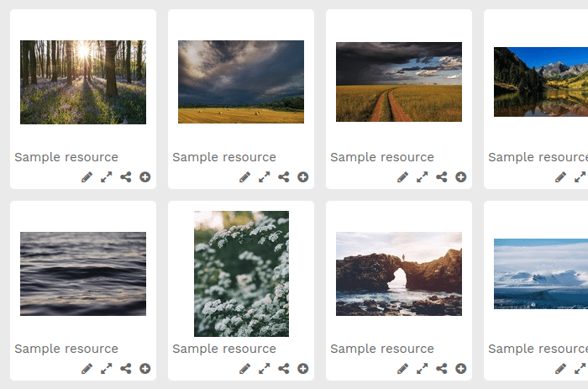The image size is (588, 389).
Task: Open the full screen preview of the dirt track field resource
Action: pos(423,177)
